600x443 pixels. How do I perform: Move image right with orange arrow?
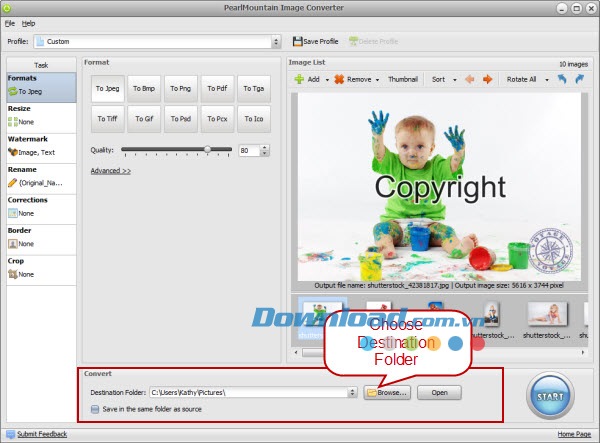point(488,79)
